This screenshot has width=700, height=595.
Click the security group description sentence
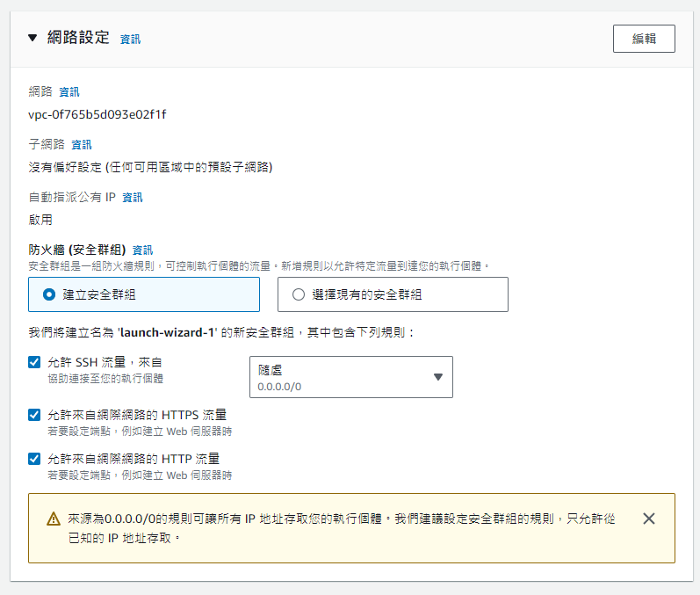coord(258,266)
